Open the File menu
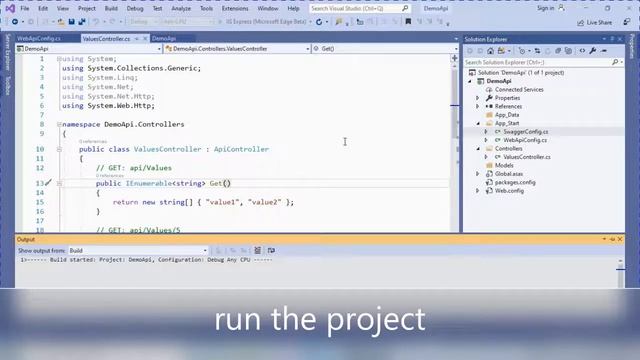The image size is (640, 360). tap(24, 8)
